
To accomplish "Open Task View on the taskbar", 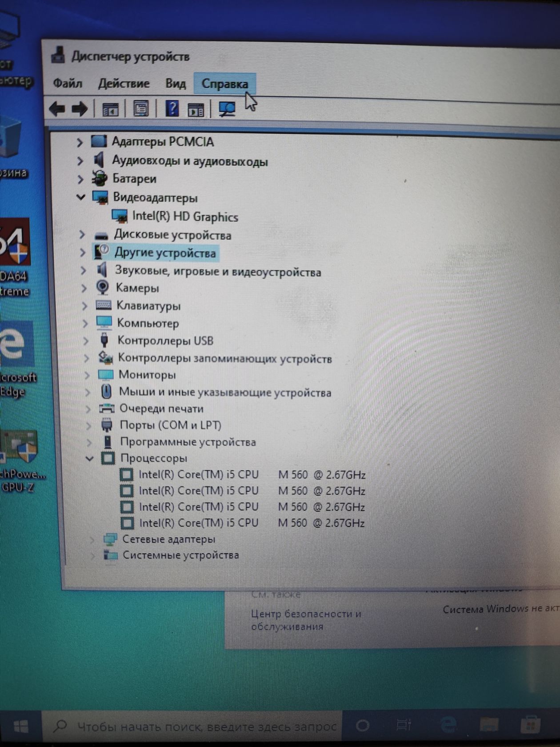I will (404, 726).
